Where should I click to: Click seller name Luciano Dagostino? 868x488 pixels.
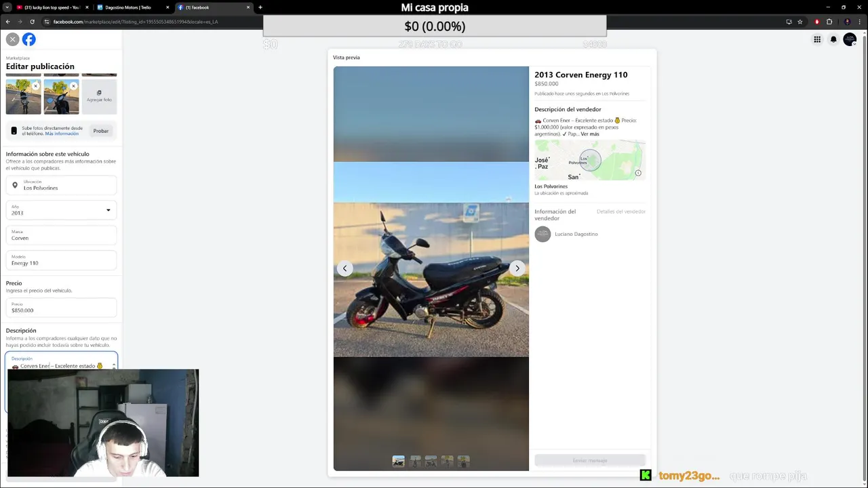click(576, 235)
